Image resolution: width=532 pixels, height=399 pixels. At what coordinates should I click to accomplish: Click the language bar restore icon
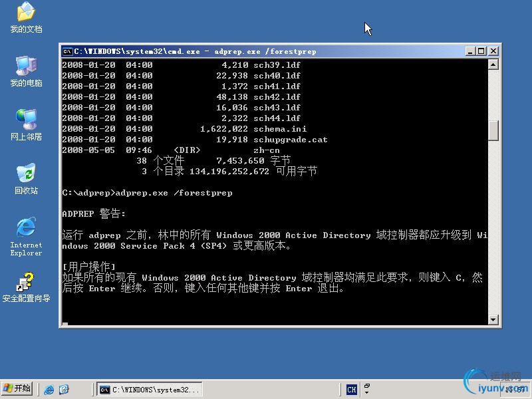tap(367, 386)
